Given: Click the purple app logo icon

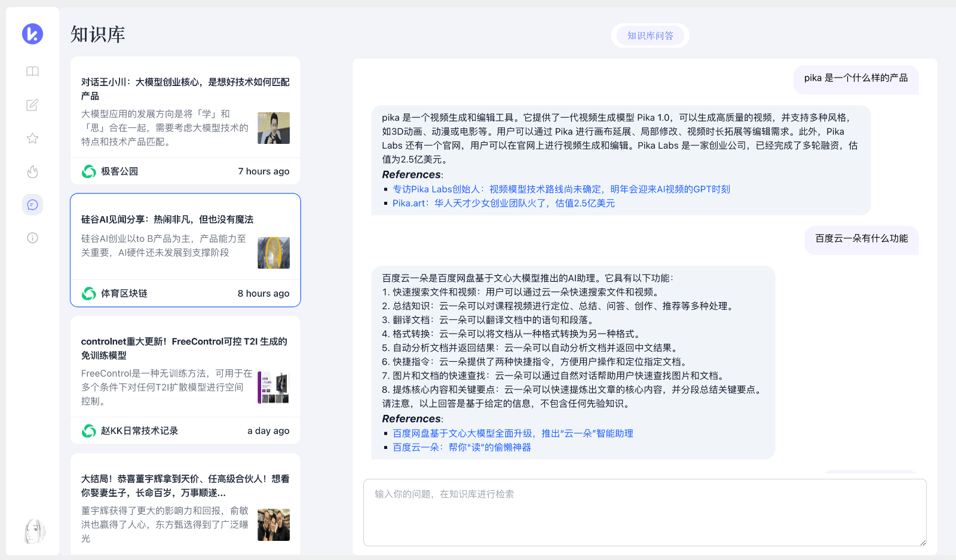Looking at the screenshot, I should pos(32,33).
